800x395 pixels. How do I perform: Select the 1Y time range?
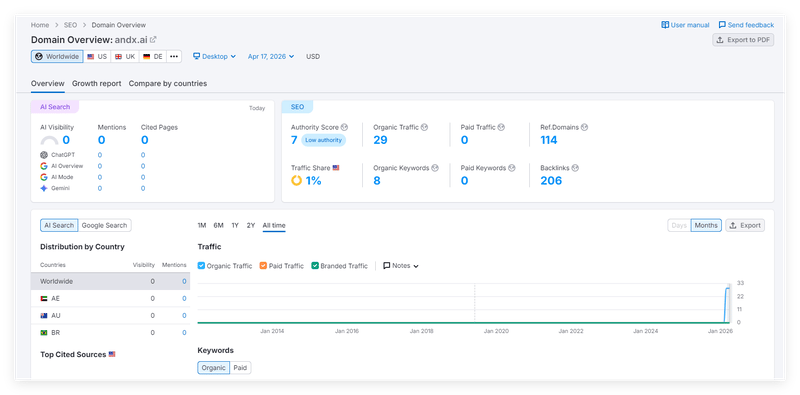235,226
